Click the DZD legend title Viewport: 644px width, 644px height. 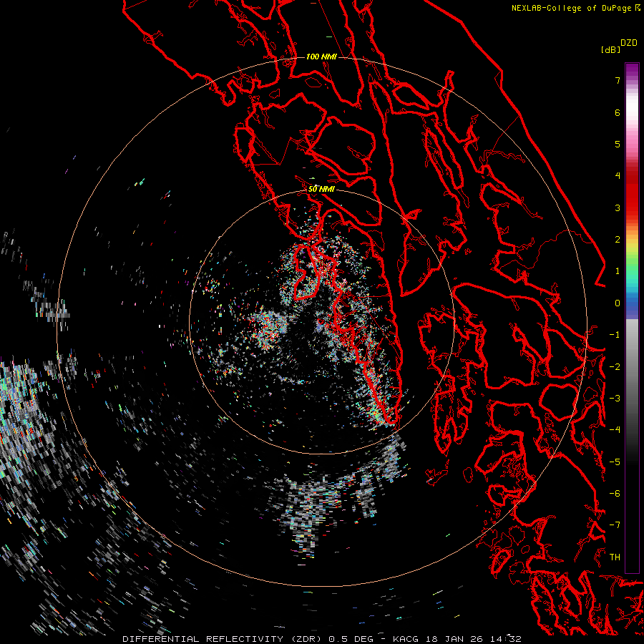pos(629,43)
